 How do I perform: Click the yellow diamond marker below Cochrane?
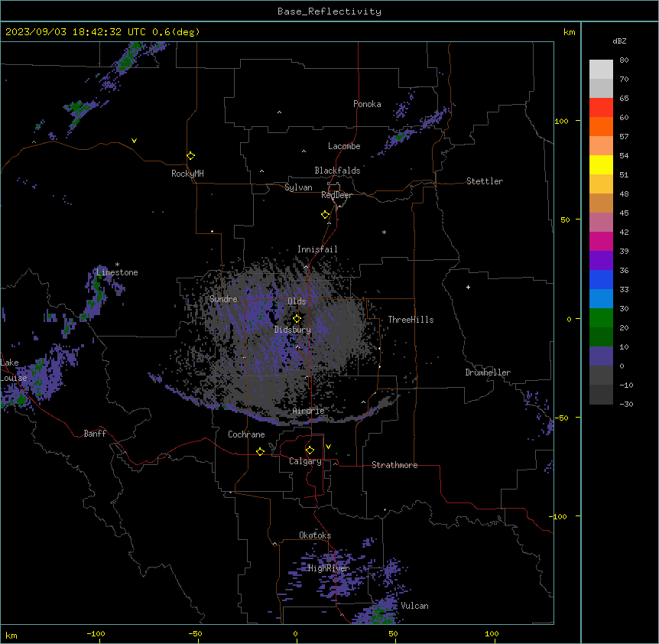260,451
